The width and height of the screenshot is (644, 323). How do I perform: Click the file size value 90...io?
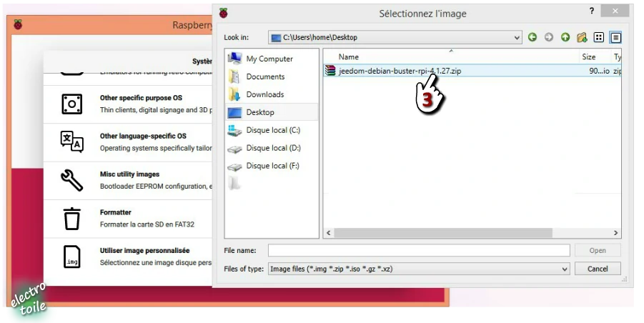[599, 71]
